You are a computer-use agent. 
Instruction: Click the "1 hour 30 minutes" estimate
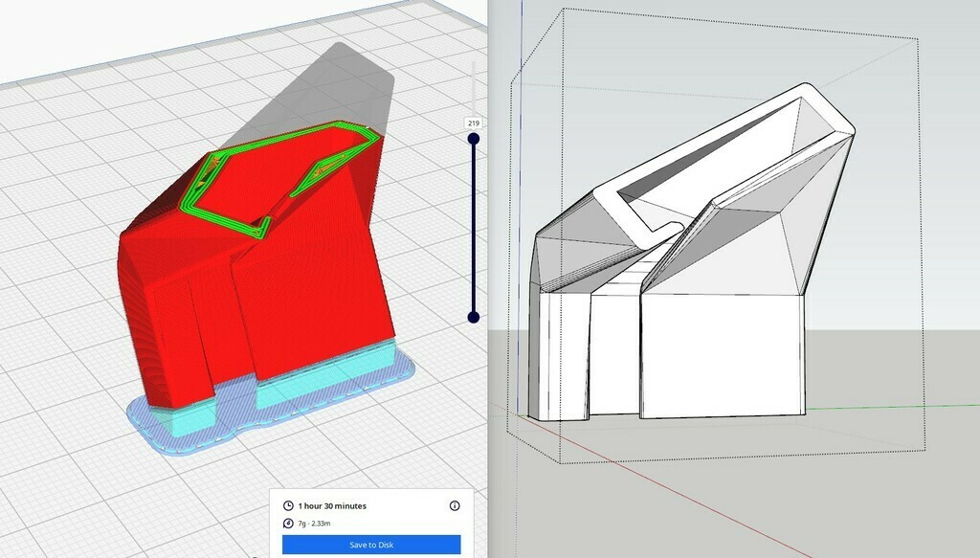(332, 506)
